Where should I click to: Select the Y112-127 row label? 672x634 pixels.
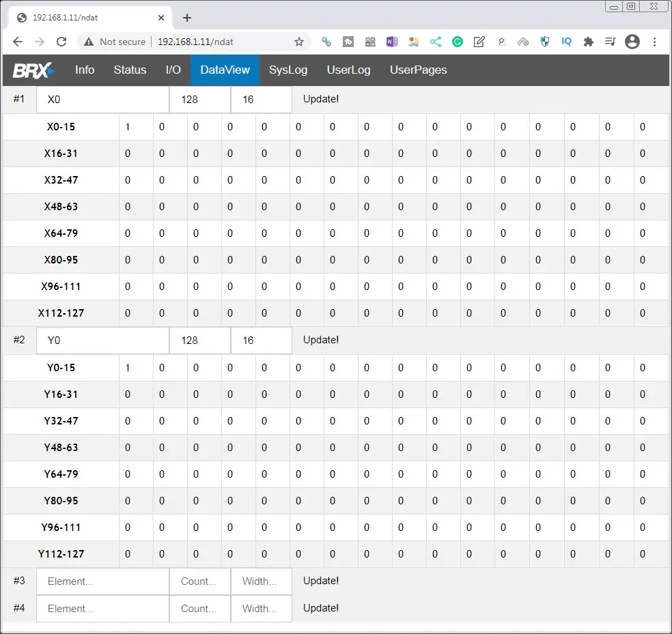click(x=61, y=554)
